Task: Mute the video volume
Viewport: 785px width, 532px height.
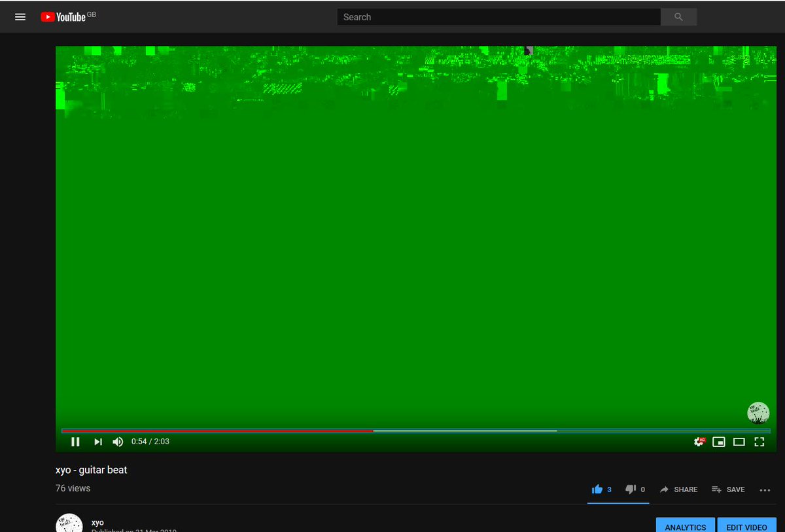Action: 118,442
